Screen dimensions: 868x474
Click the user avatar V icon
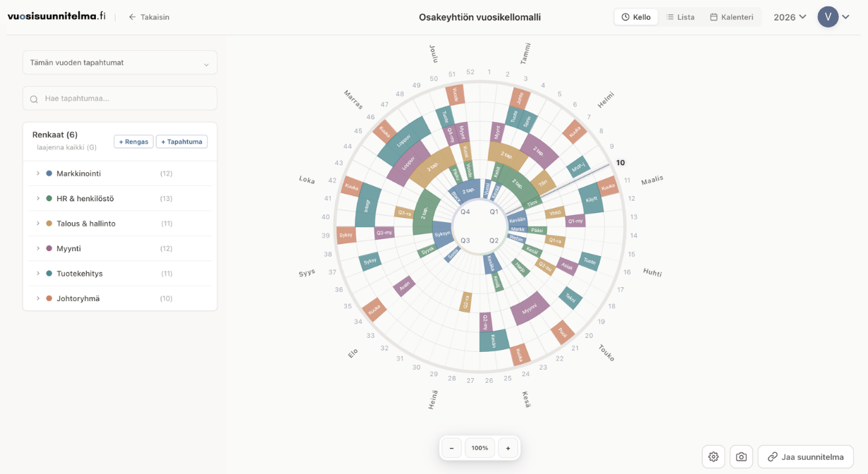point(828,17)
